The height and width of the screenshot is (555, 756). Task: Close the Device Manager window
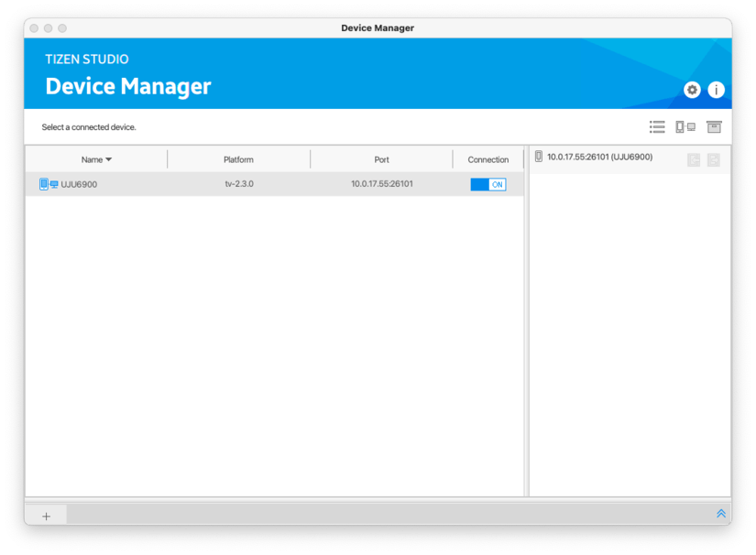click(x=34, y=28)
